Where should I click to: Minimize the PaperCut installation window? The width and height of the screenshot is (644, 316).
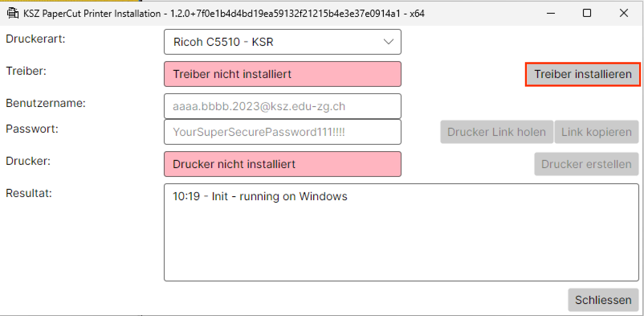551,13
